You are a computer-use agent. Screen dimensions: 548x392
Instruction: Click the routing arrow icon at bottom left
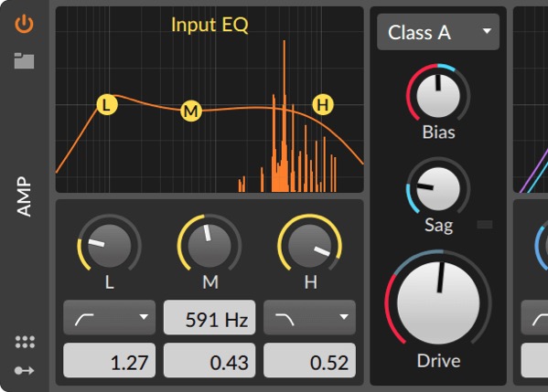tap(24, 370)
